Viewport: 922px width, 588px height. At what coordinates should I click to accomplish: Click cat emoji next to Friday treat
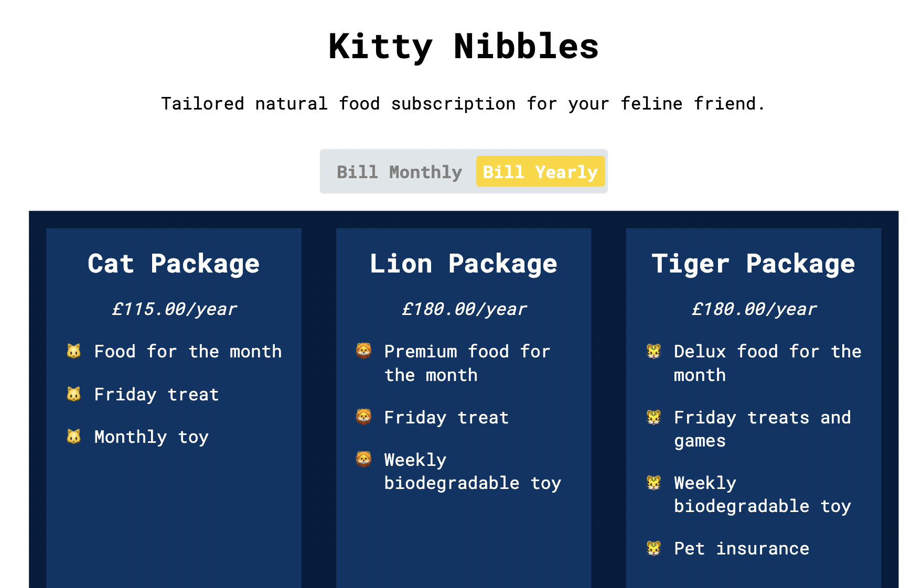(74, 394)
